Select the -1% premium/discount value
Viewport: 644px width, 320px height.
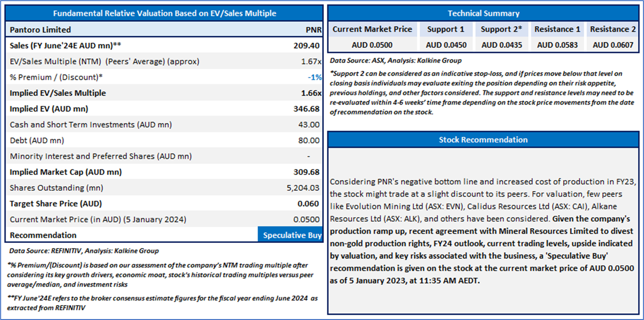click(314, 77)
